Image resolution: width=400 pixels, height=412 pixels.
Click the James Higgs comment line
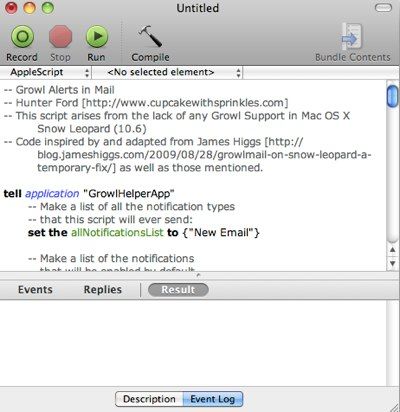pyautogui.click(x=153, y=142)
